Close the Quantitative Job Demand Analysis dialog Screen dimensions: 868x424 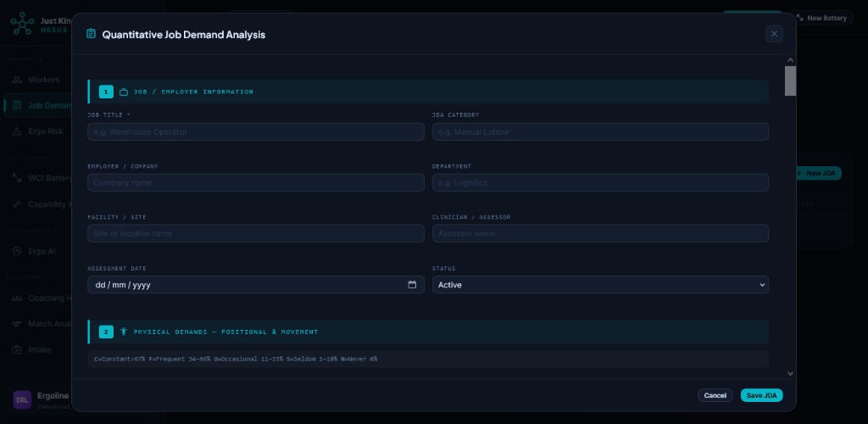(774, 34)
